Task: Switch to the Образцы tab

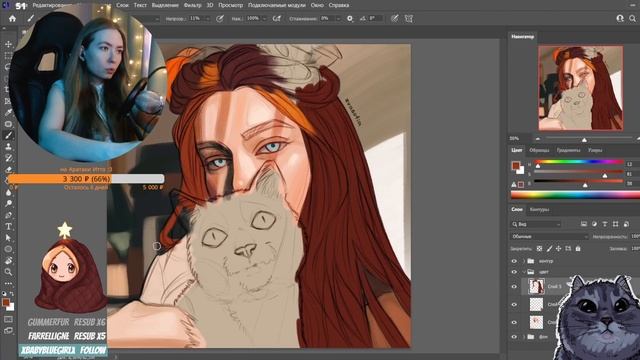Action: [x=539, y=150]
